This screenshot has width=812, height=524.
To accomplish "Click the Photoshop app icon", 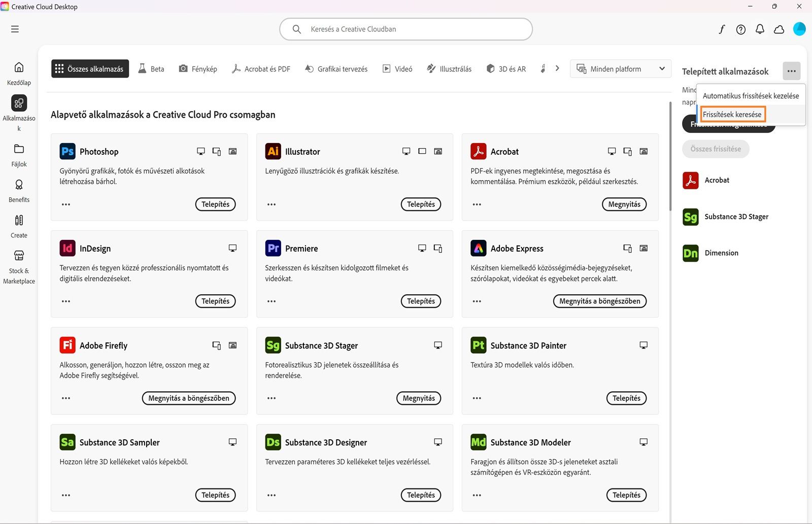I will tap(67, 151).
